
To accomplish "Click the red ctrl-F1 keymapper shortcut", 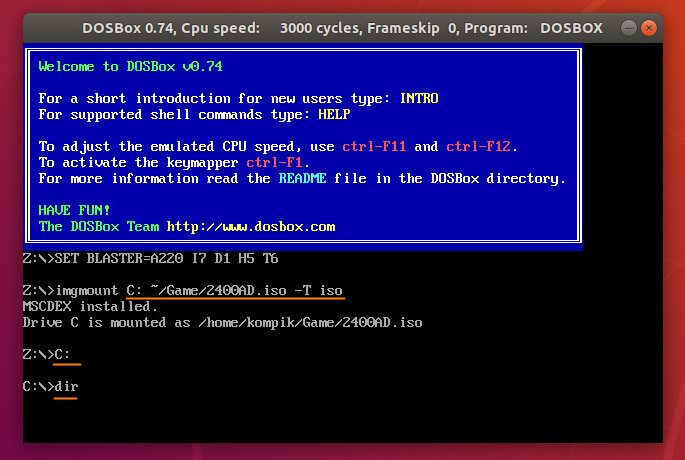I will click(274, 163).
